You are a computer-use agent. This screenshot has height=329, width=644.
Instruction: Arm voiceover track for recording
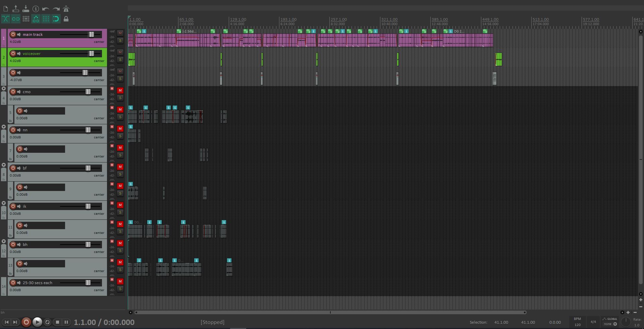point(13,54)
